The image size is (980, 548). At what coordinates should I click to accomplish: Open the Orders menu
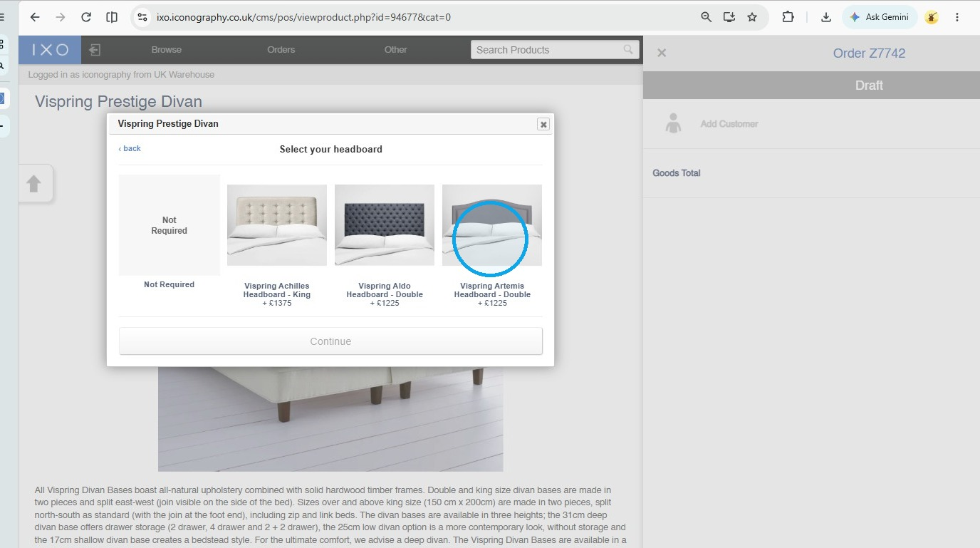tap(281, 50)
